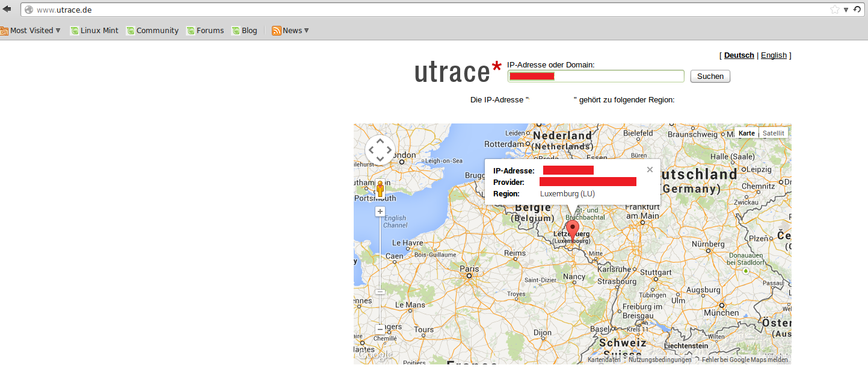Click Fehler bei Google Maps melden

point(743,360)
